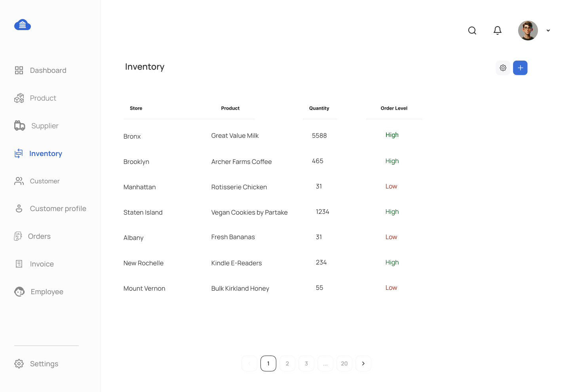This screenshot has width=570, height=392.
Task: Open sidebar Settings label
Action: coord(44,364)
